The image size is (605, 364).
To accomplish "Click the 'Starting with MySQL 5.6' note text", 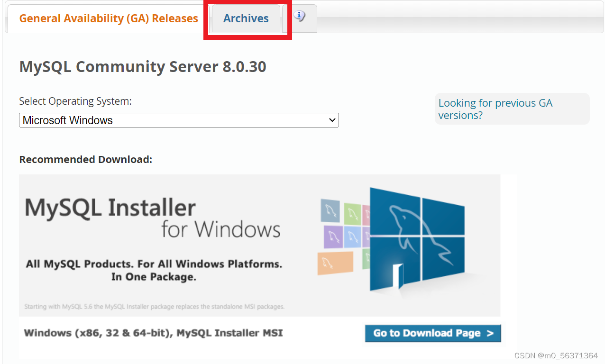I will pyautogui.click(x=154, y=307).
